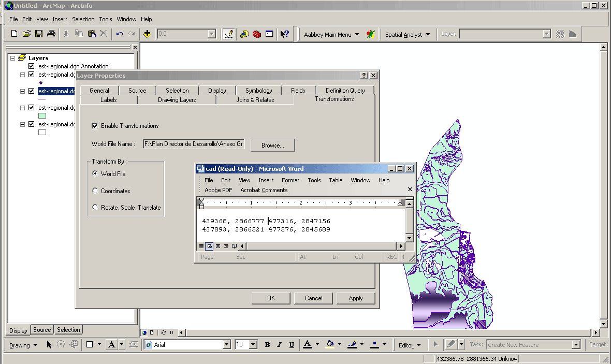Select the Coordinates radio button
The height and width of the screenshot is (364, 611).
95,191
